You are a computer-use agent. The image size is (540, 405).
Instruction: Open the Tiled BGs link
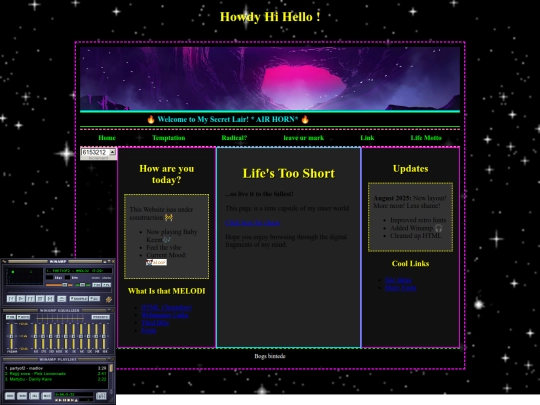(155, 323)
